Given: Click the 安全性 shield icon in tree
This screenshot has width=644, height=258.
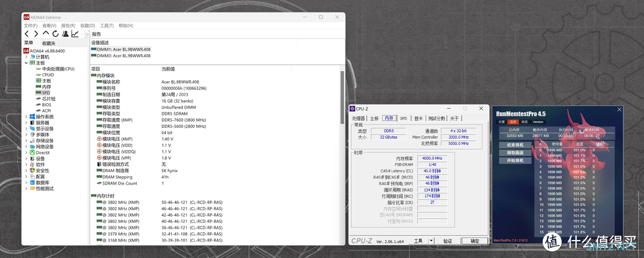Looking at the screenshot, I should tap(32, 170).
